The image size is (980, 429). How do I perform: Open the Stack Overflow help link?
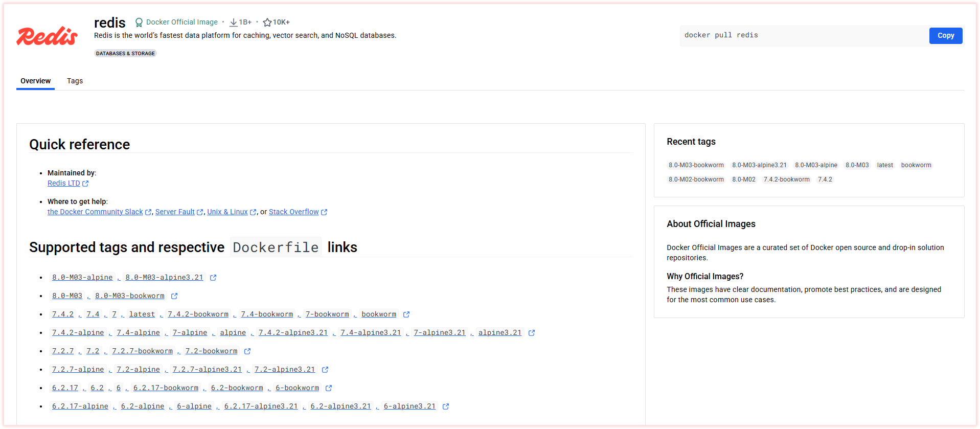tap(294, 212)
